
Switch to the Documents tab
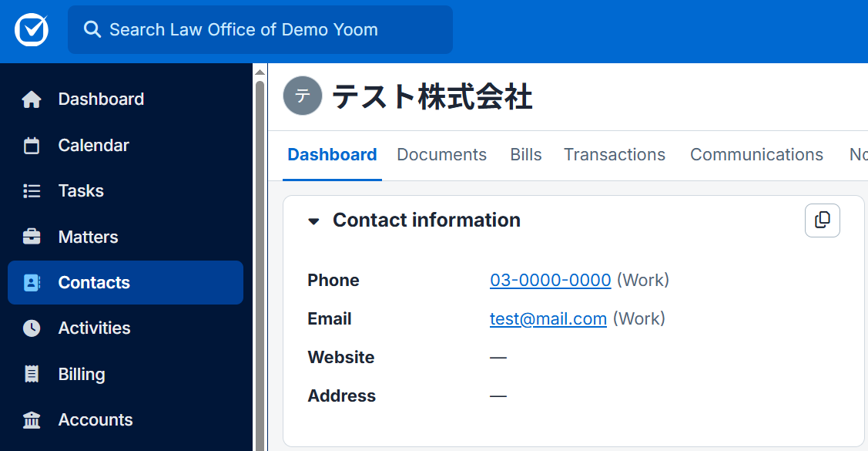pyautogui.click(x=442, y=155)
